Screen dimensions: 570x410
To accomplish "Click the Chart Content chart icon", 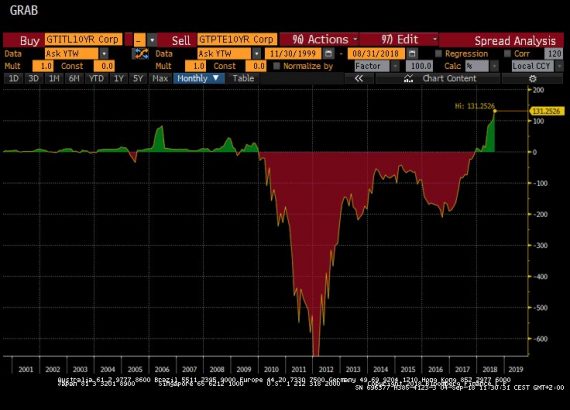I will tap(409, 79).
